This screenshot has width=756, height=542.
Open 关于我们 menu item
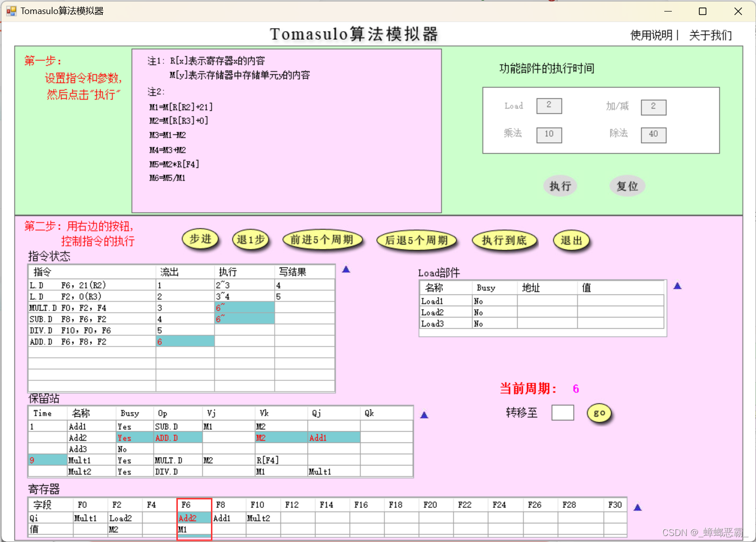pos(710,35)
